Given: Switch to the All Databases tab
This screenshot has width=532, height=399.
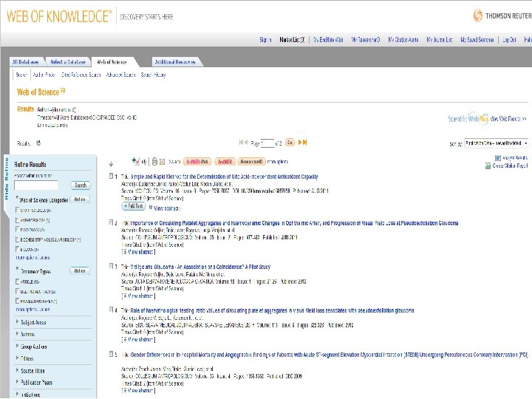Looking at the screenshot, I should point(25,62).
